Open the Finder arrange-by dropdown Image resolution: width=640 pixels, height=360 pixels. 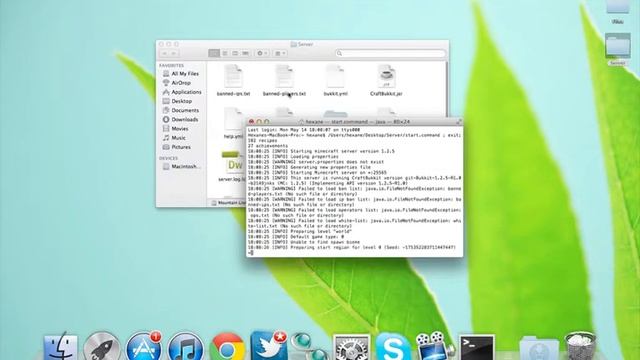pyautogui.click(x=280, y=53)
